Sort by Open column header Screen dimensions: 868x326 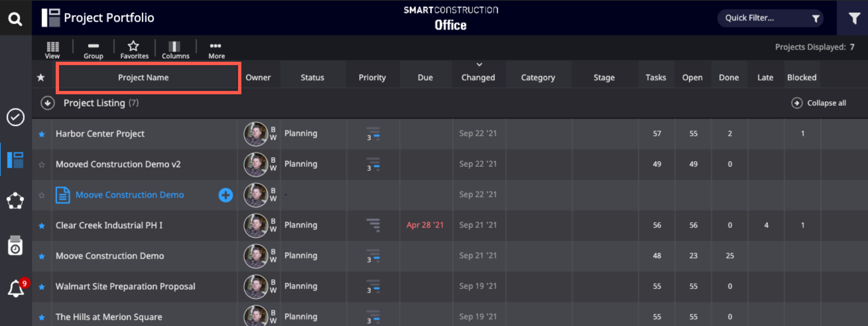point(693,77)
